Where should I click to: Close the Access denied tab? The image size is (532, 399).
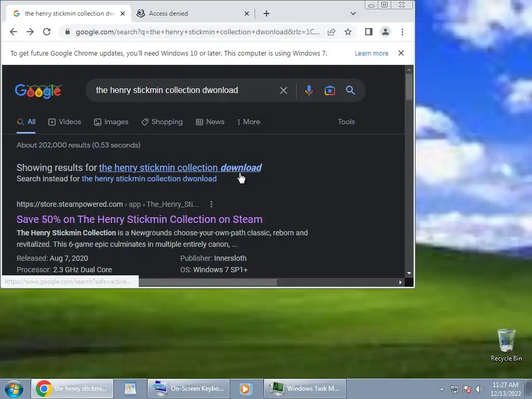tap(247, 14)
